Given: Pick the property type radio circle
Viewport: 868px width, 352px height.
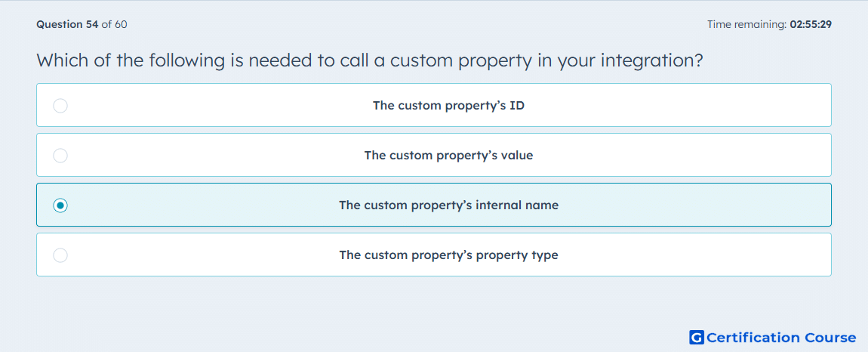Looking at the screenshot, I should 60,255.
